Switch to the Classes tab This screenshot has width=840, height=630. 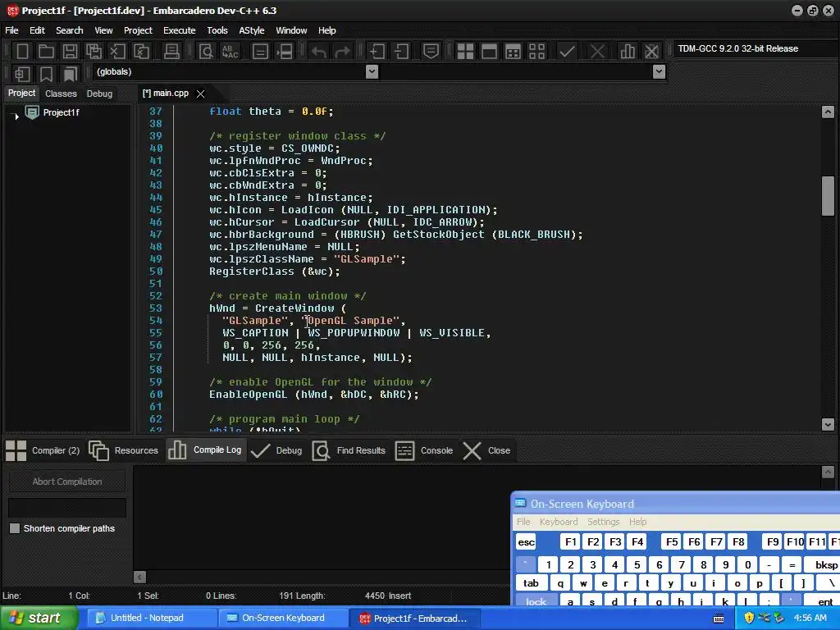coord(61,94)
